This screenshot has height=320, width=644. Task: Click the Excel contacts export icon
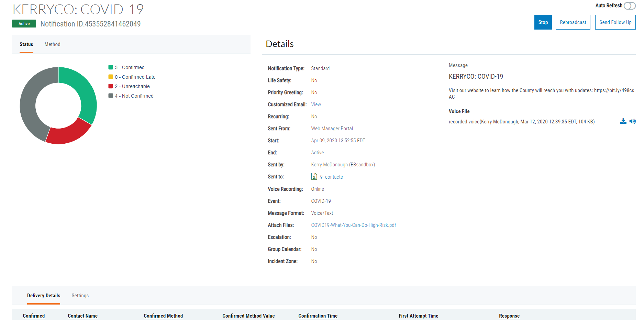tap(314, 177)
